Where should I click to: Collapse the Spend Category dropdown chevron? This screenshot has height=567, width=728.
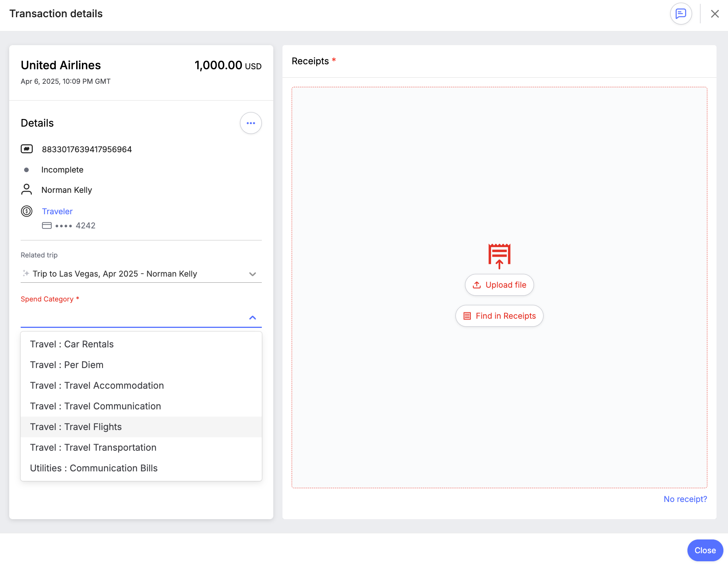coord(252,318)
